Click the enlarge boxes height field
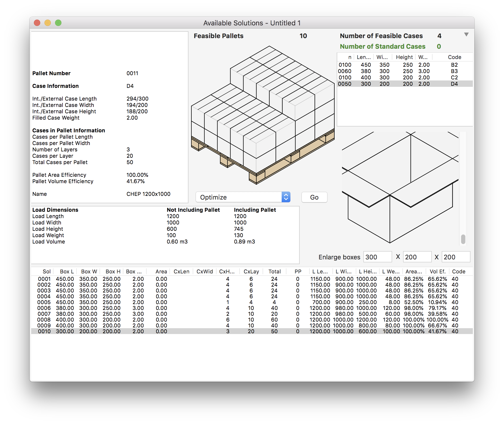504x424 pixels. pos(456,257)
